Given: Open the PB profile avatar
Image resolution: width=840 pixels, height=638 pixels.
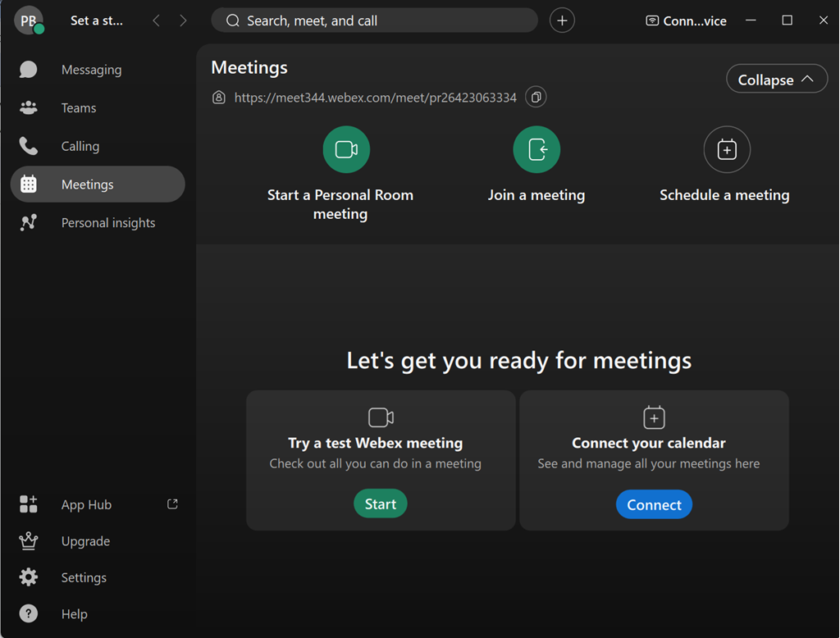Looking at the screenshot, I should point(29,21).
